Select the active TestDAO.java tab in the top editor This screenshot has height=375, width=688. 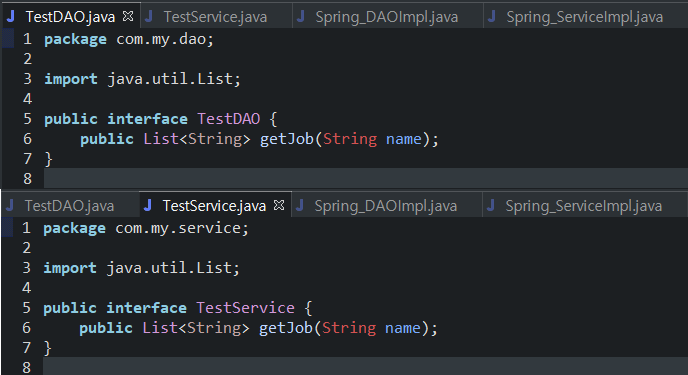[x=70, y=17]
